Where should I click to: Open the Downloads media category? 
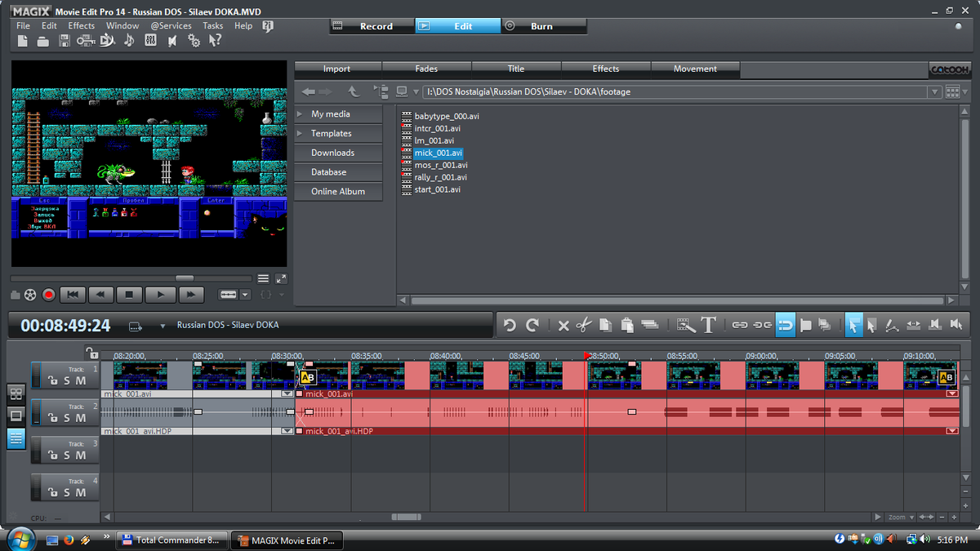(339, 153)
